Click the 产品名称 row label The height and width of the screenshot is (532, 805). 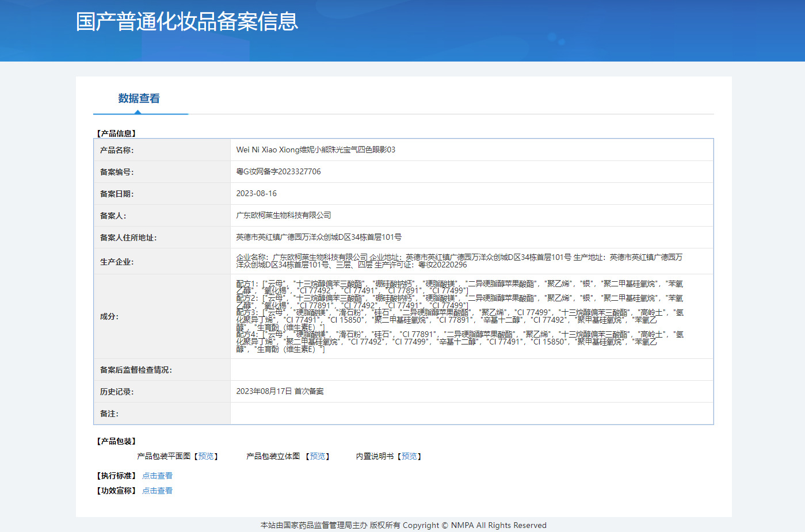tap(117, 150)
